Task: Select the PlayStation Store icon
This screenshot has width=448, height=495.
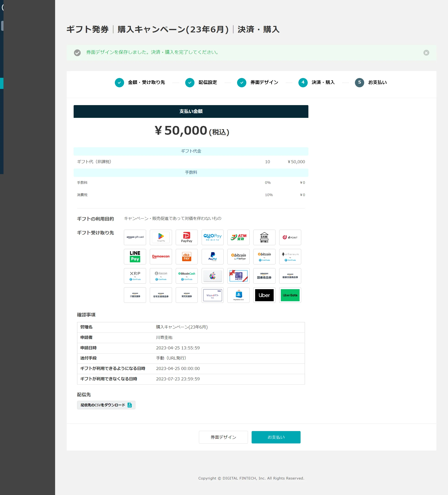Action: pyautogui.click(x=238, y=295)
